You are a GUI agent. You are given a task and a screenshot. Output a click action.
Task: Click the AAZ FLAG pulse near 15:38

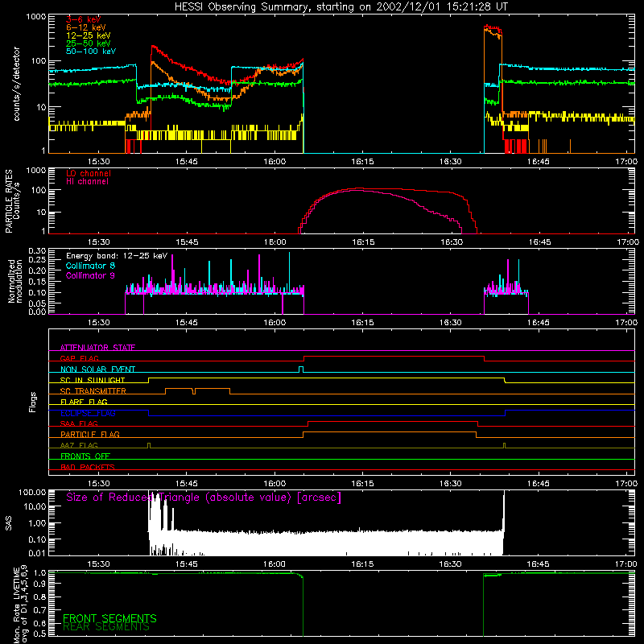pyautogui.click(x=149, y=445)
